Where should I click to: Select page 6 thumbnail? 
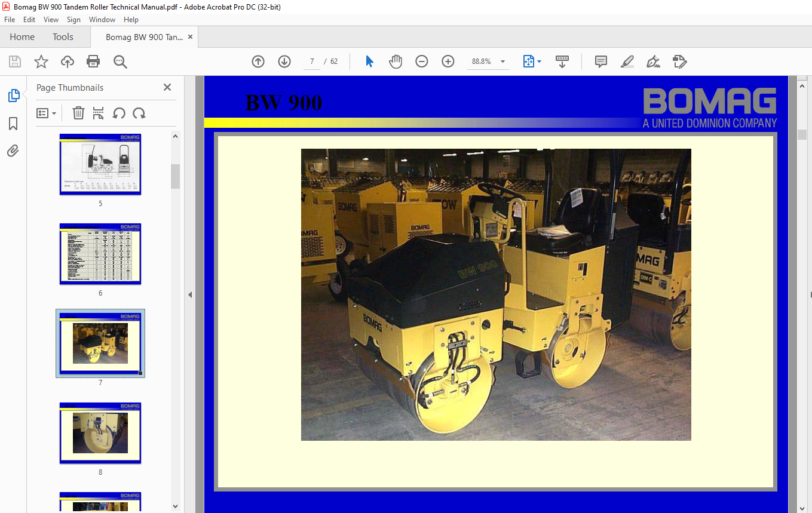coord(100,254)
